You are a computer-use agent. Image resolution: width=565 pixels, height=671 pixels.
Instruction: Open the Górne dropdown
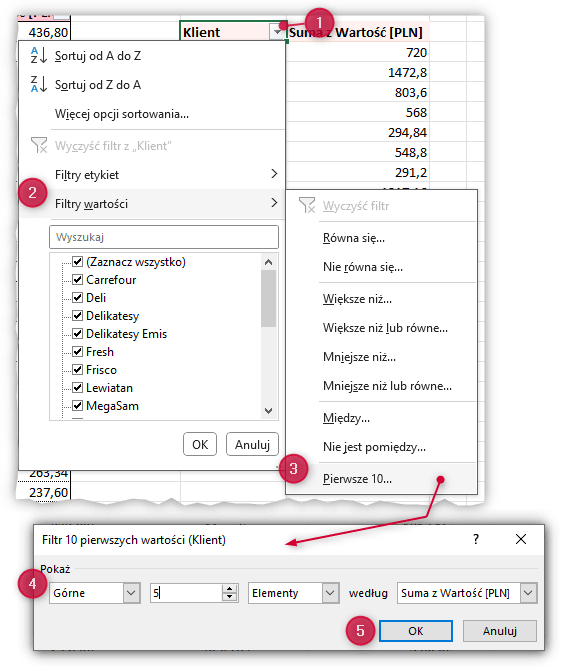point(131,593)
